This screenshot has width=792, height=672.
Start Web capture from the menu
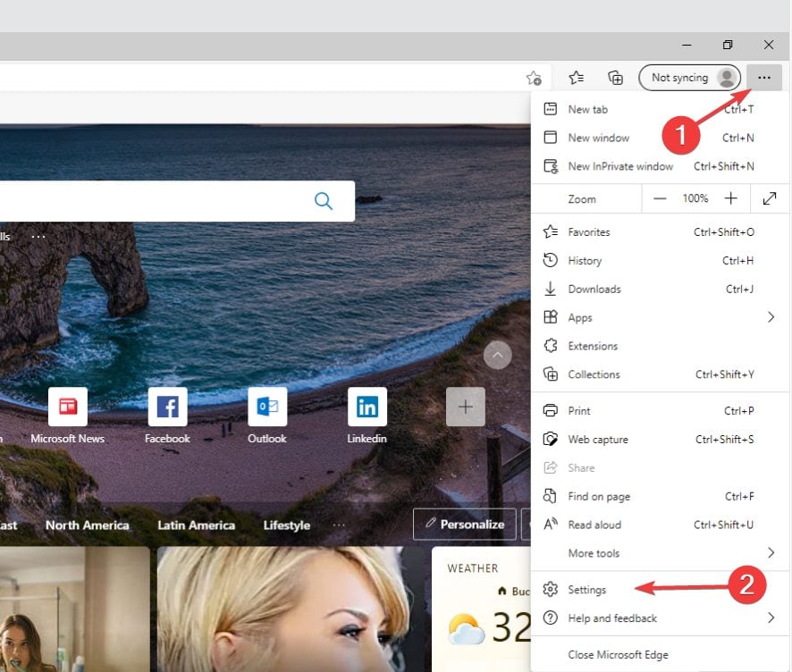(x=659, y=440)
